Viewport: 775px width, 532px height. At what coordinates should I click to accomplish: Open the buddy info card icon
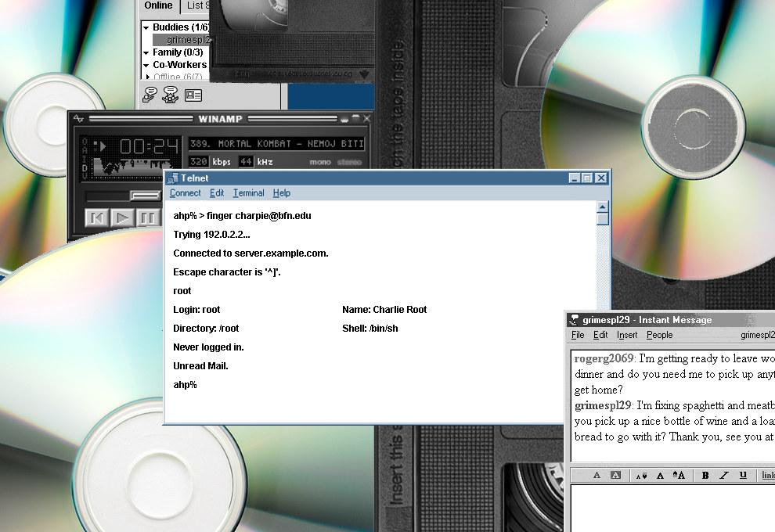point(193,95)
